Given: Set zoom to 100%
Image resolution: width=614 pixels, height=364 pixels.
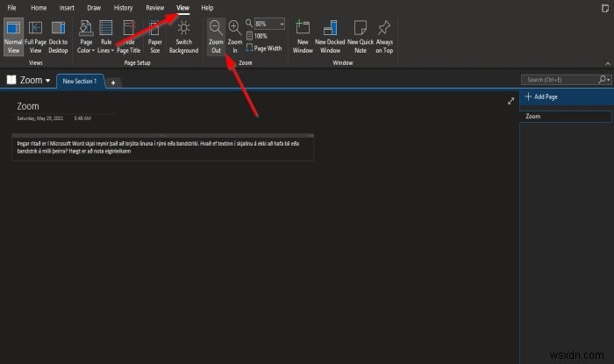Looking at the screenshot, I should [257, 36].
